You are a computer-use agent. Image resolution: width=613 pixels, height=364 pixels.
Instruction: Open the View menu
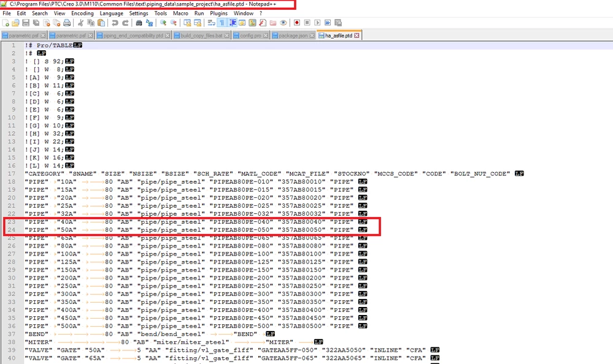(60, 13)
